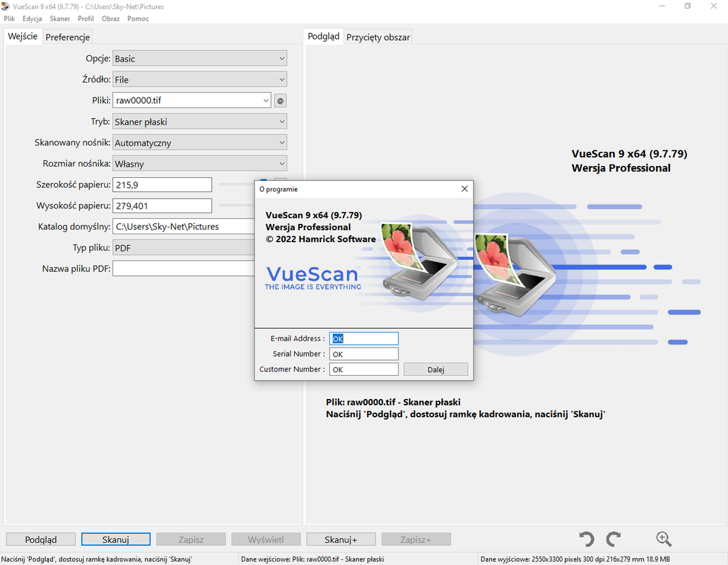Click the rotate right icon
Image resolution: width=728 pixels, height=565 pixels.
(x=613, y=539)
